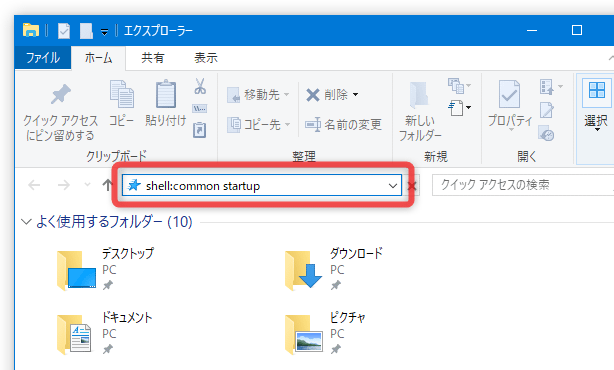614x370 pixels.
Task: Click the back navigation arrow
Action: (x=34, y=185)
